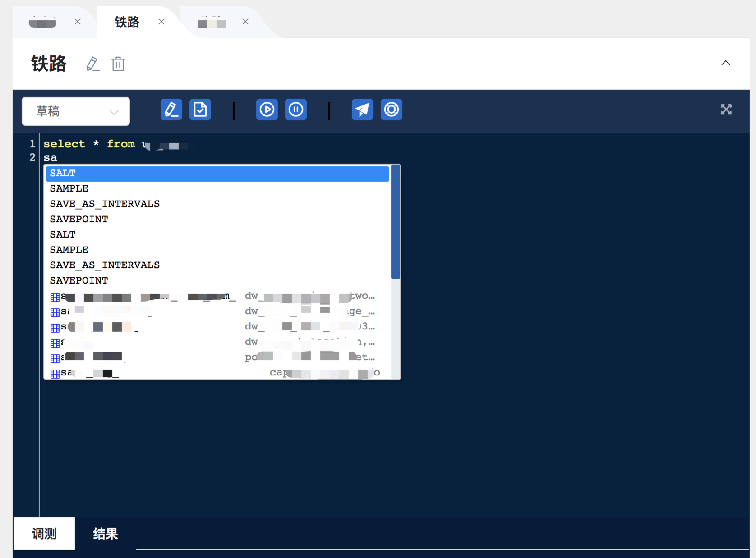Choose second SAVEPOINT suggestion
Image resolution: width=756 pixels, height=558 pixels.
[x=217, y=280]
